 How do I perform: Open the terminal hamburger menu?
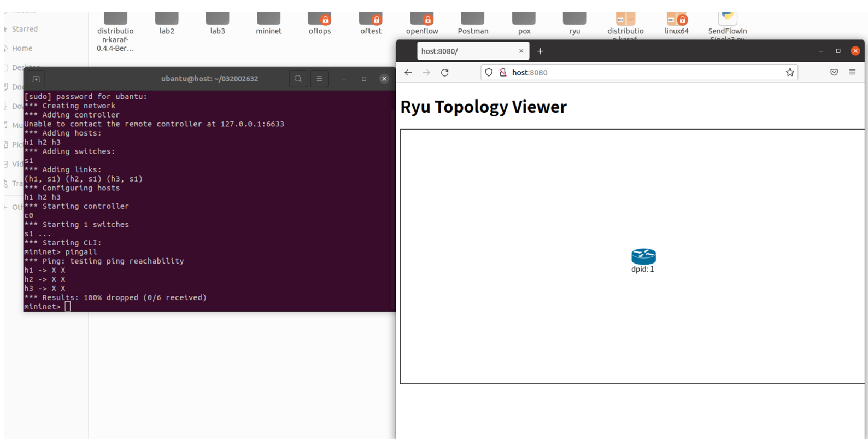coord(319,79)
